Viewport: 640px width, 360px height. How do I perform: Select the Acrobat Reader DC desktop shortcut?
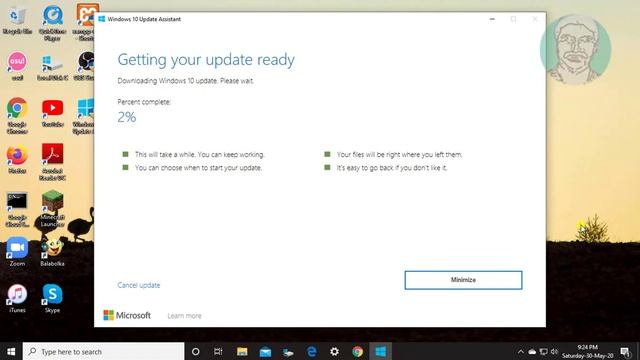[52, 162]
